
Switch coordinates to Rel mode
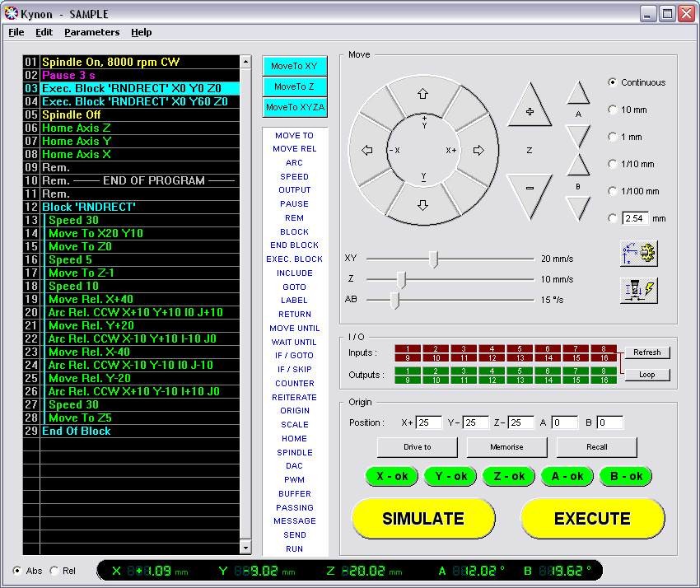point(55,571)
